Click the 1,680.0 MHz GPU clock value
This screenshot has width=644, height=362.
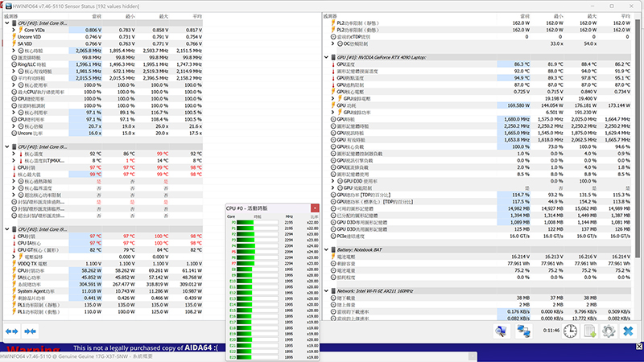517,119
